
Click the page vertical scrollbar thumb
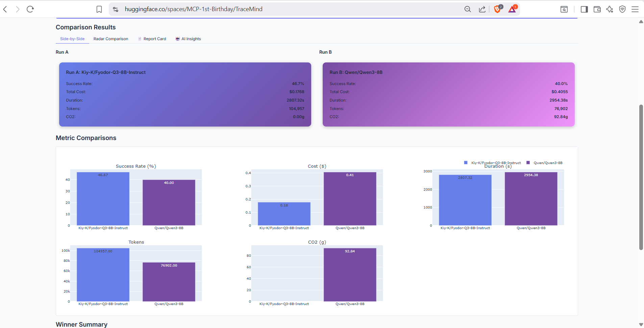[x=641, y=177]
